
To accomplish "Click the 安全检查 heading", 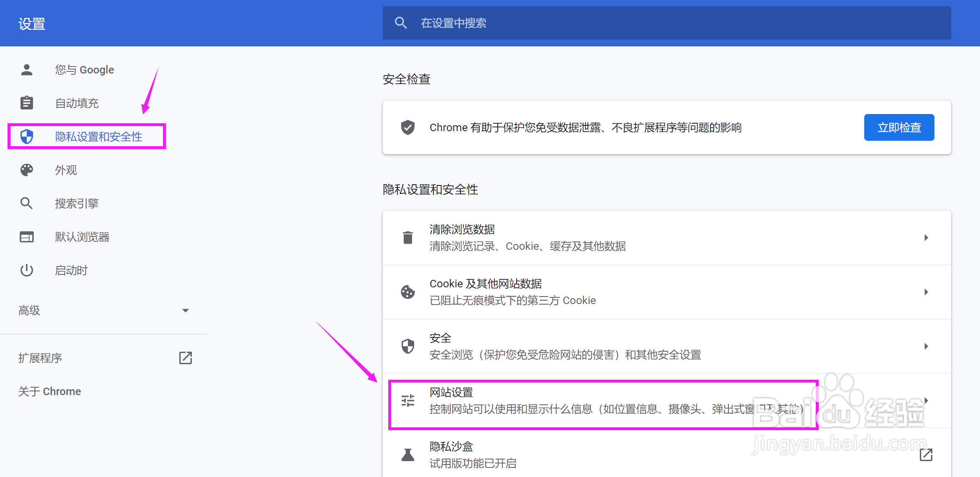I will pos(407,79).
